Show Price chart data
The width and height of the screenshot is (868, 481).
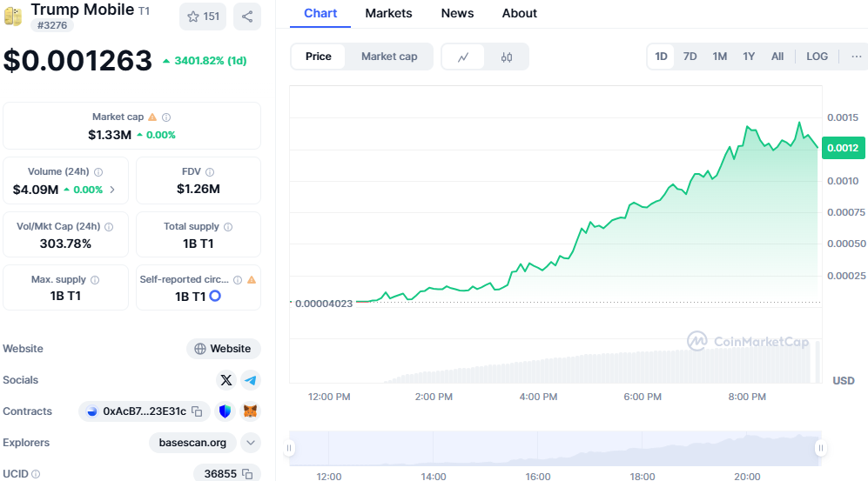tap(319, 57)
